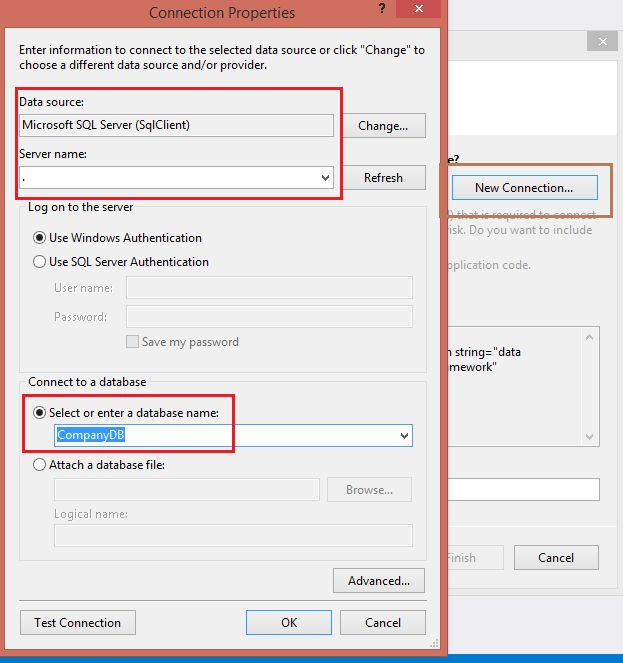Click Cancel in the background wizard
Screen dimensions: 623x663
(556, 557)
